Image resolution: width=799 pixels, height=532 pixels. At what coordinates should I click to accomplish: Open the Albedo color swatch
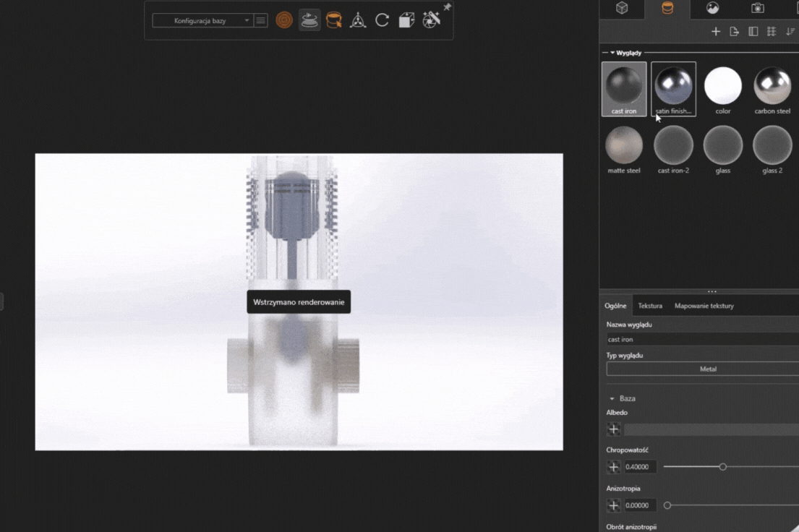[712, 429]
